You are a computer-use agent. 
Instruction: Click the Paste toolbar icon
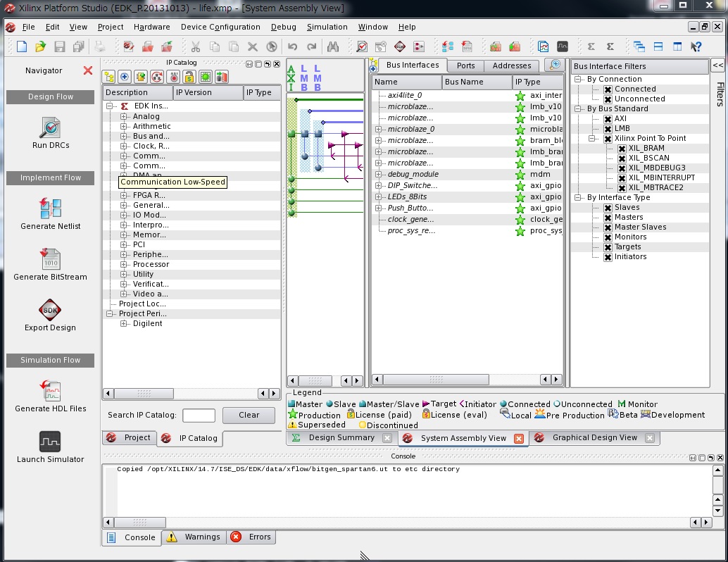(x=234, y=46)
